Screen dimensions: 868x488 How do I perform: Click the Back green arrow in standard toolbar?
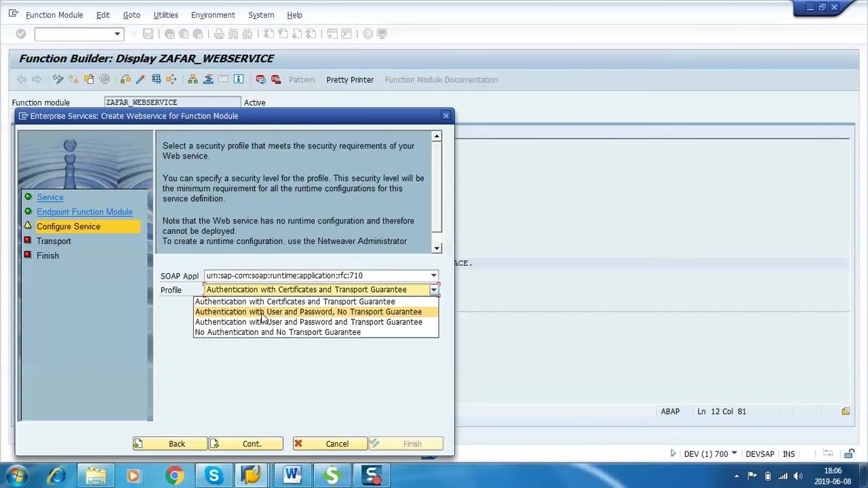coord(170,34)
